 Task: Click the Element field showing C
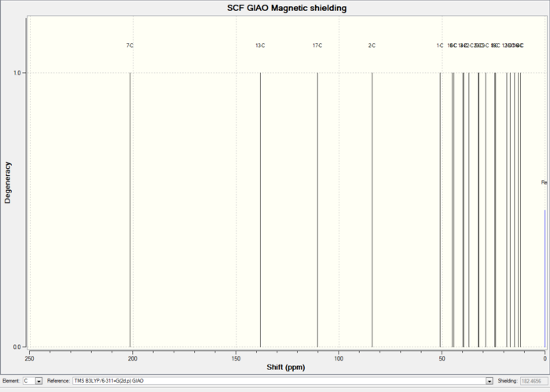click(33, 381)
